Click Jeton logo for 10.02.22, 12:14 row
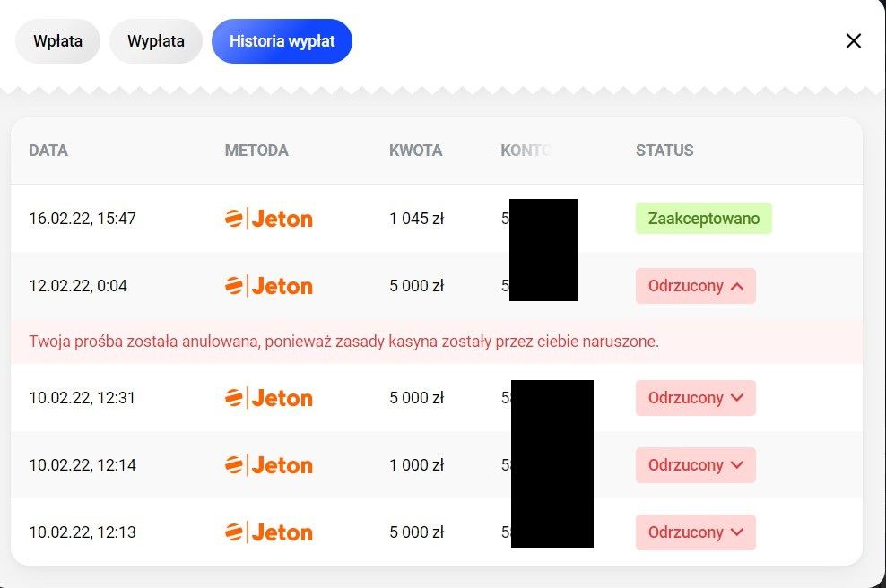Screen dimensions: 886x588 click(268, 465)
